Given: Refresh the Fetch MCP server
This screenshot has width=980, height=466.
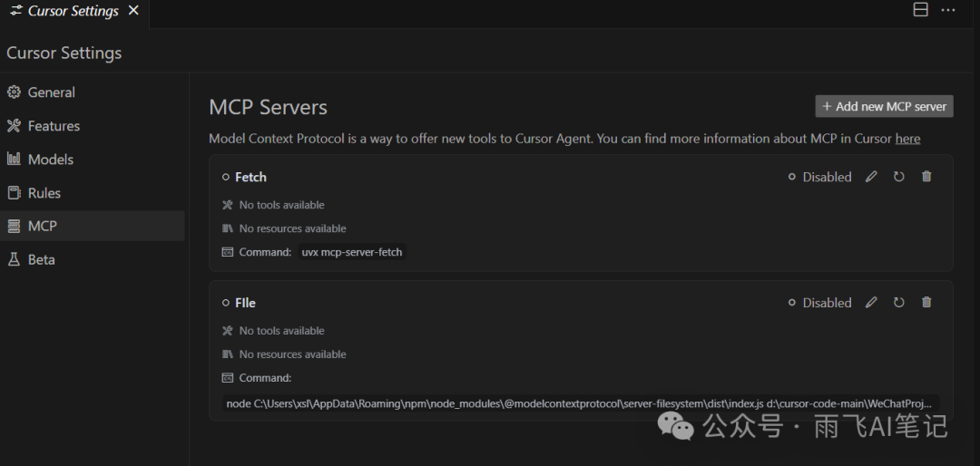Looking at the screenshot, I should [x=898, y=177].
